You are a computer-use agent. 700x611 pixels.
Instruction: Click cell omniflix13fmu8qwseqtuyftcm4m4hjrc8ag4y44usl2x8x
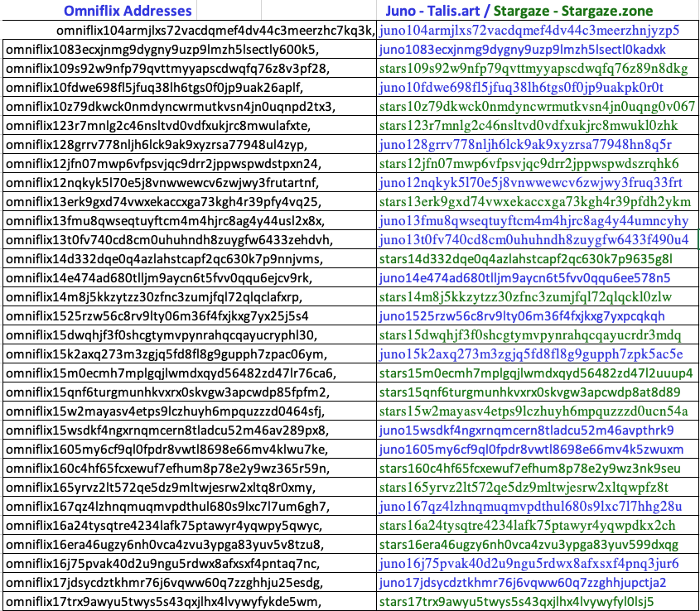190,221
